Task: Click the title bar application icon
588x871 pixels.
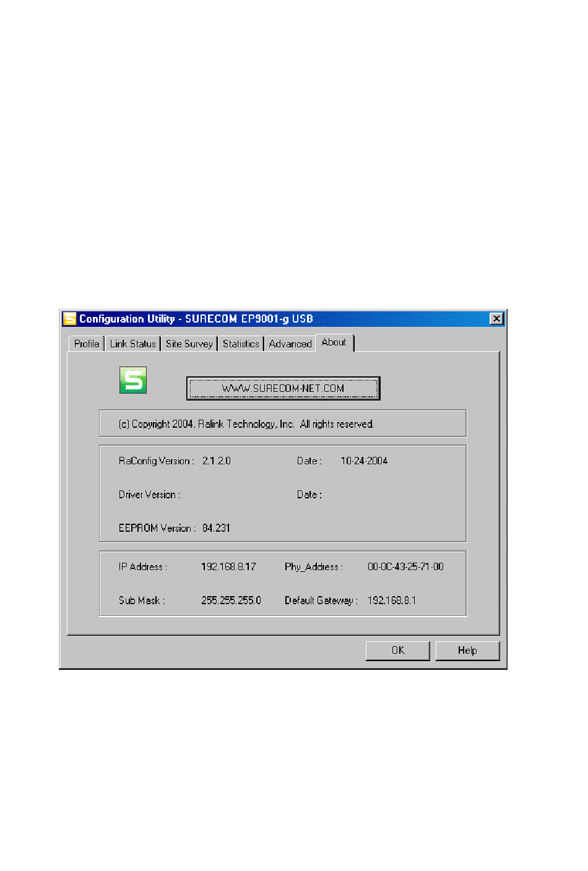Action: (x=69, y=319)
